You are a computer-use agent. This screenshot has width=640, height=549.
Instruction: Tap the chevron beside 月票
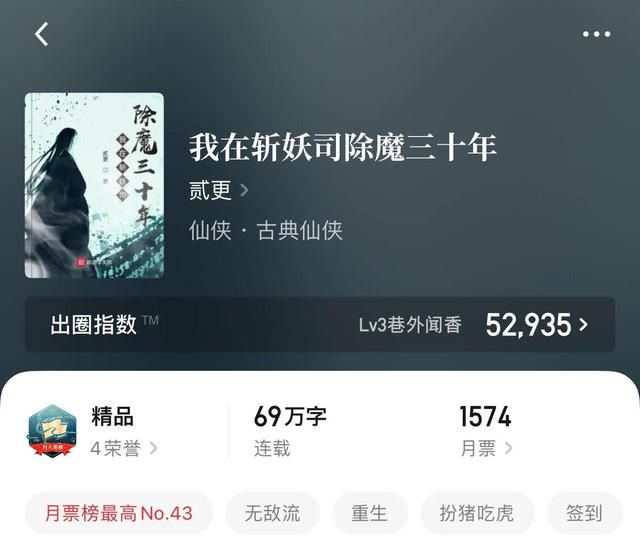click(x=509, y=448)
